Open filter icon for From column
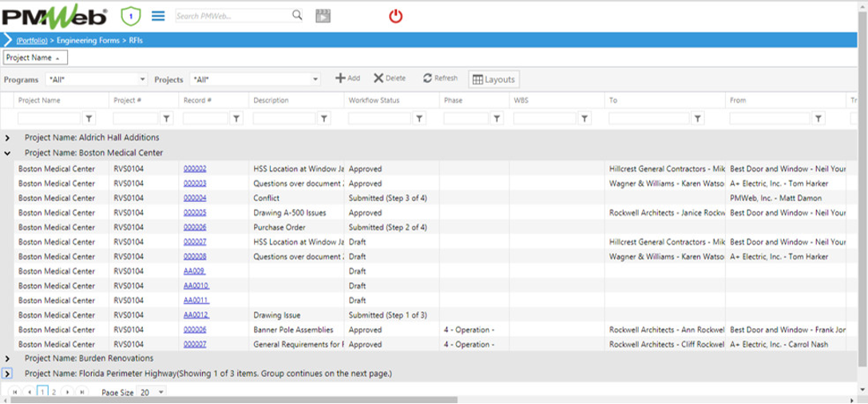Screen dimensions: 868x404 [x=818, y=118]
